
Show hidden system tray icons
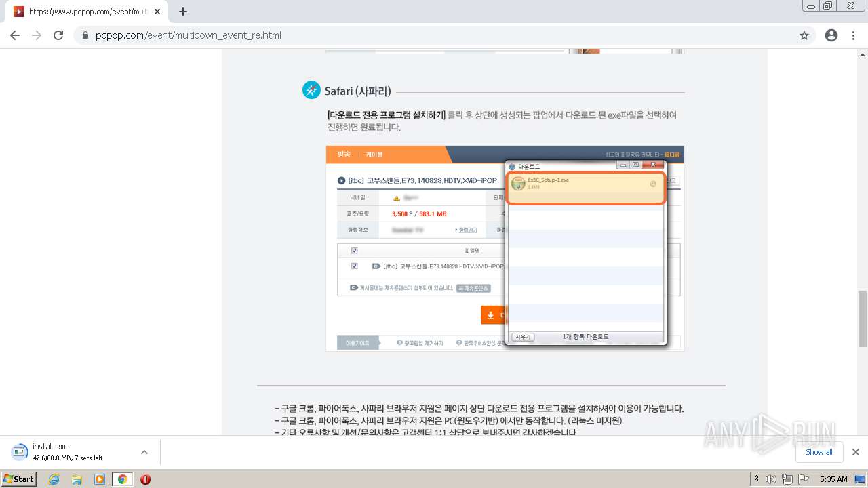click(756, 479)
